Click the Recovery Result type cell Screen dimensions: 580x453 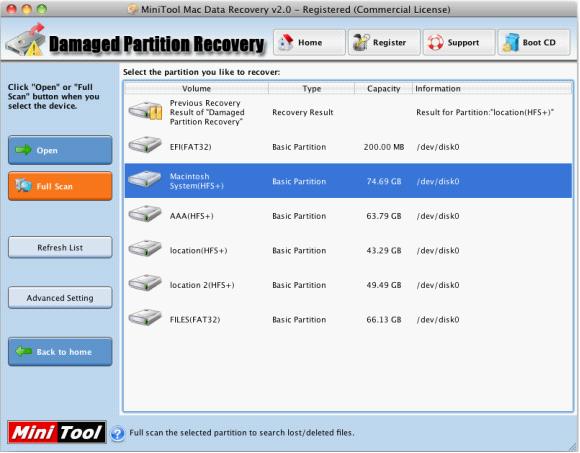(x=303, y=112)
